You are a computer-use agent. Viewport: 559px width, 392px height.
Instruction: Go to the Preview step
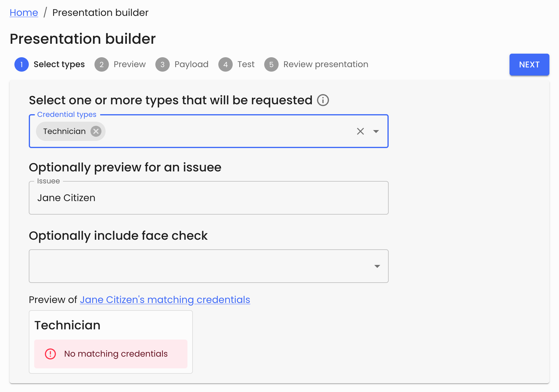pos(130,64)
